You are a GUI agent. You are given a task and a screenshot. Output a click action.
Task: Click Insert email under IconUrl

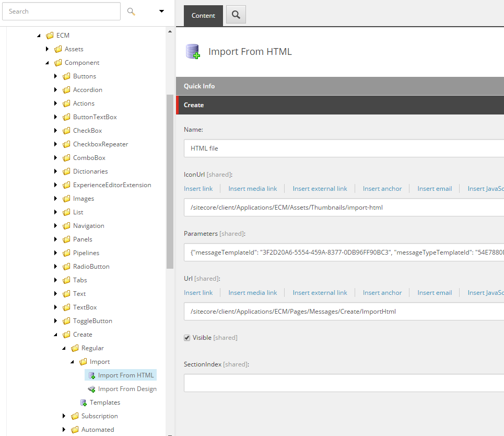point(435,189)
